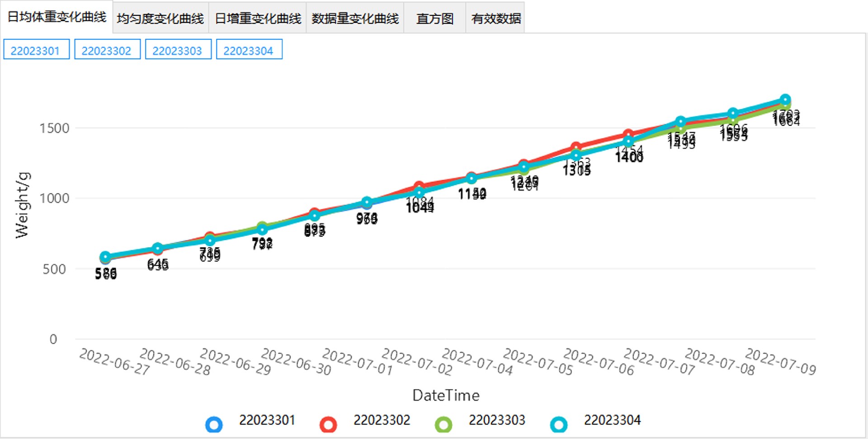The image size is (868, 439).
Task: Click the 22023304 legend label text
Action: click(x=612, y=420)
